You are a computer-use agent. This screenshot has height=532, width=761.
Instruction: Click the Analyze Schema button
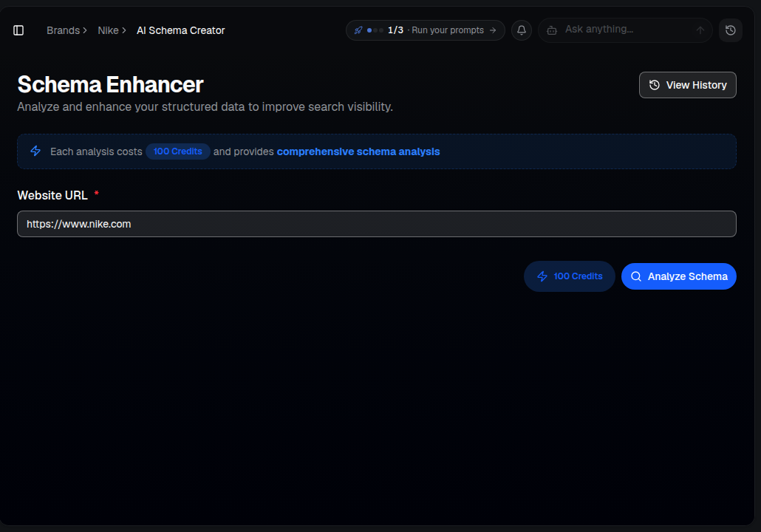click(678, 276)
